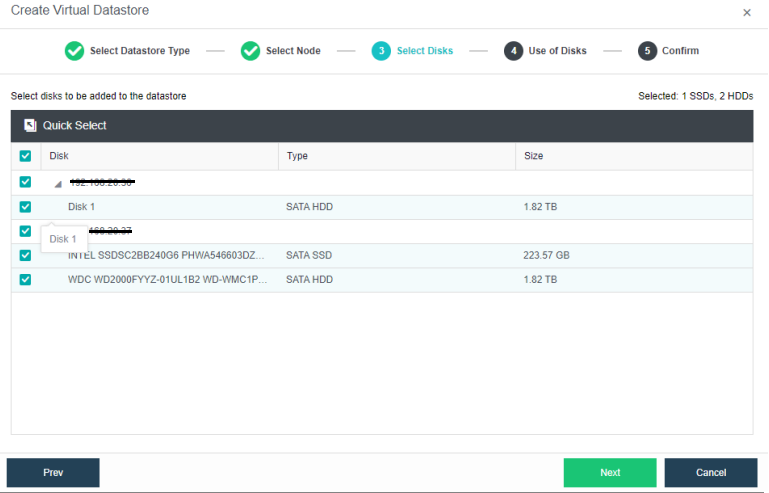Sort by the Disk column header
Viewport: 769px width, 493px height.
click(59, 156)
